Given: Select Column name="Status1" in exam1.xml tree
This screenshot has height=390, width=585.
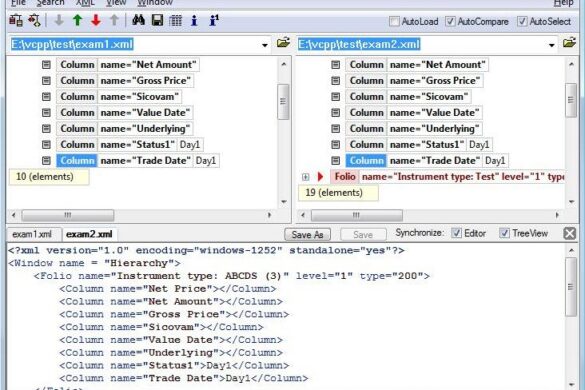Looking at the screenshot, I should [x=129, y=145].
